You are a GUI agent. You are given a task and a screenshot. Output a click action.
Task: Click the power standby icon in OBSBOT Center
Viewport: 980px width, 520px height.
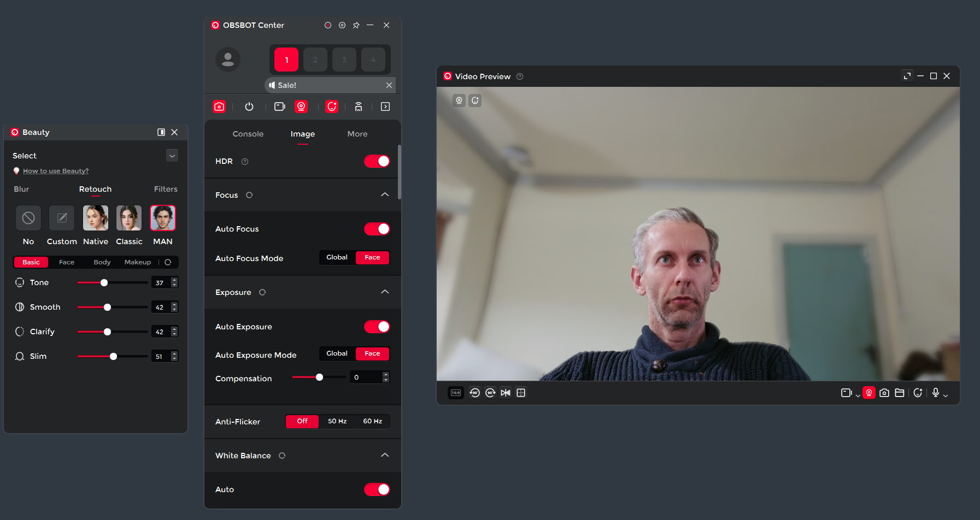click(x=249, y=107)
